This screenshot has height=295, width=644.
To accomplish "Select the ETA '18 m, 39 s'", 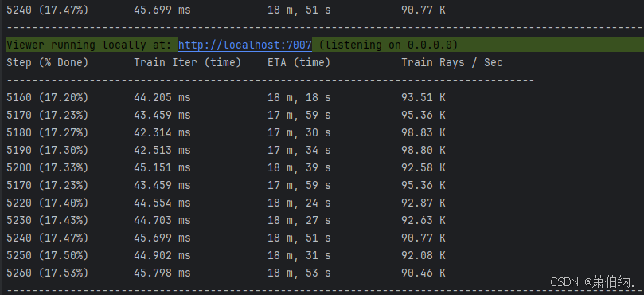I will pyautogui.click(x=299, y=168).
